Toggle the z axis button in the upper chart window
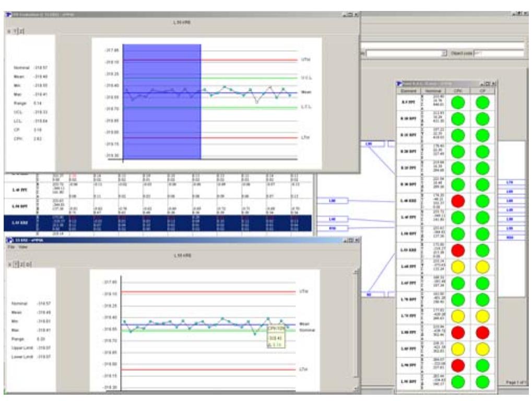 21,31
